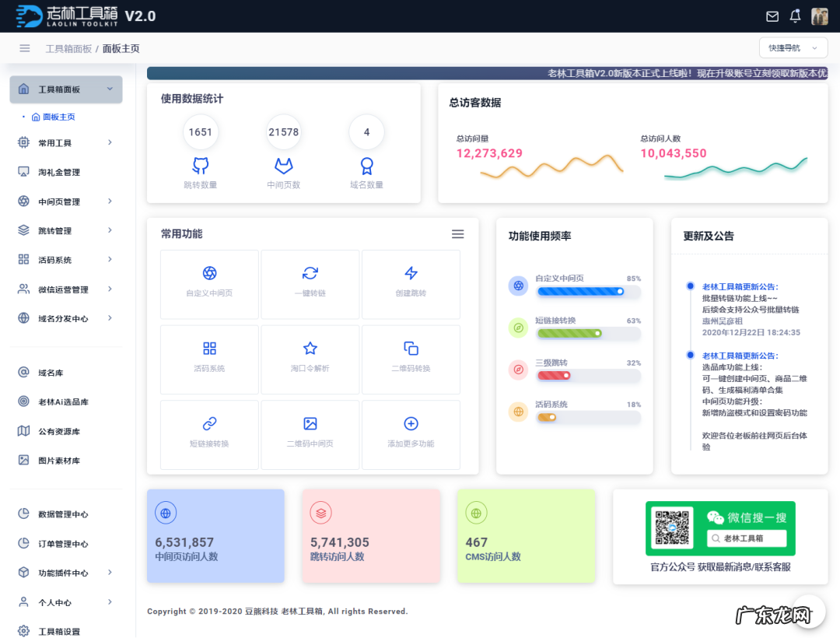Viewport: 840px width, 638px height.
Task: Open 短链接转换 using the chain-link icon
Action: point(208,425)
